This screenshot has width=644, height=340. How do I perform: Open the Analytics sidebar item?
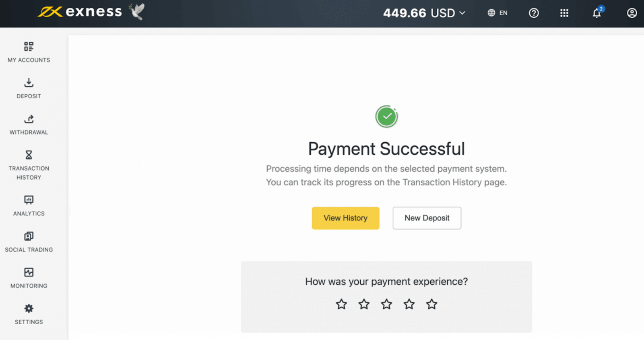click(x=29, y=205)
